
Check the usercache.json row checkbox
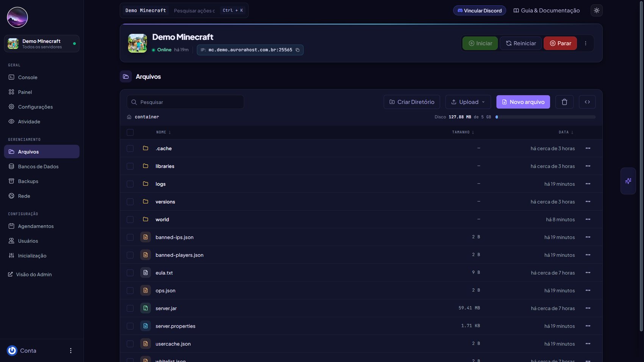pos(130,344)
